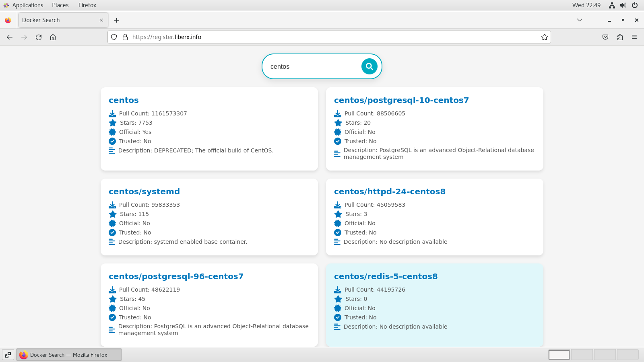Click 'Stars: 7753' text

(136, 123)
